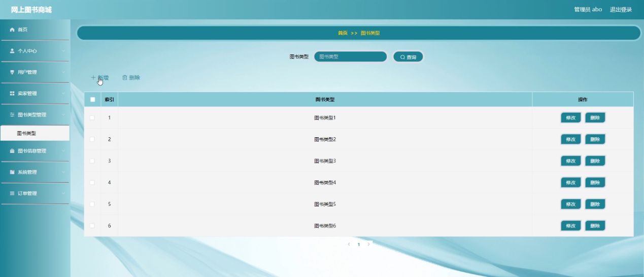Click cell text 图书类型4
Screen dimensions: 644x277
point(325,182)
